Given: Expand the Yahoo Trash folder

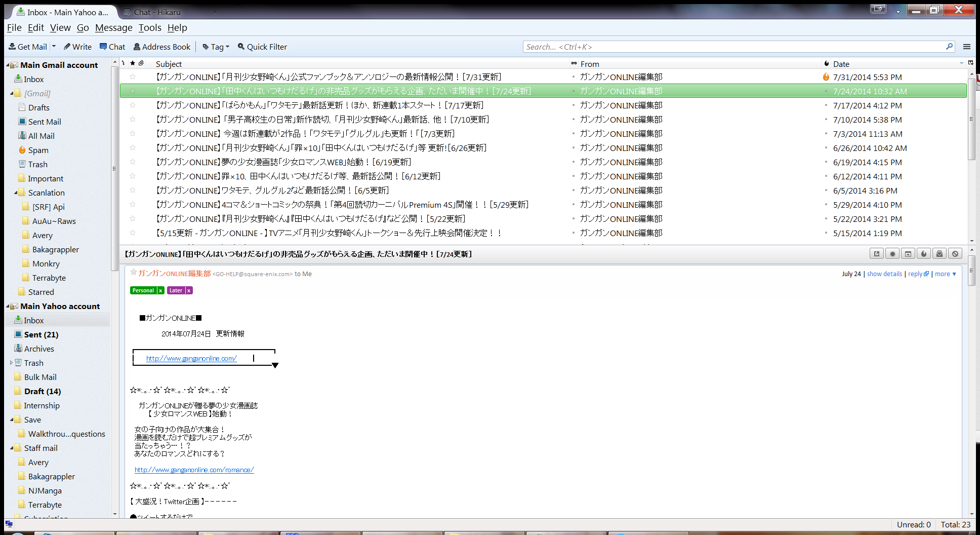Looking at the screenshot, I should click(x=12, y=363).
